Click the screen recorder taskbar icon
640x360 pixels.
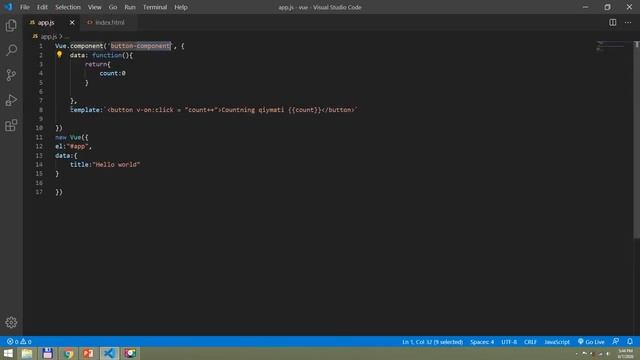[x=130, y=353]
